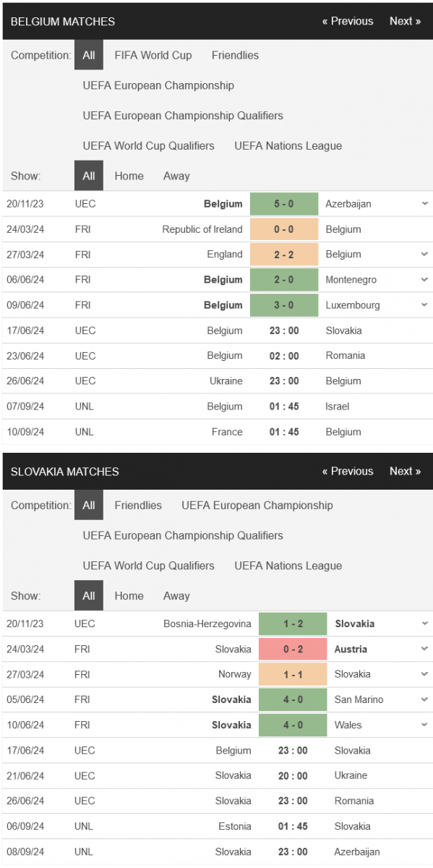The height and width of the screenshot is (868, 433).
Task: Filter Belgium matches by UEFA Nations League
Action: [288, 145]
